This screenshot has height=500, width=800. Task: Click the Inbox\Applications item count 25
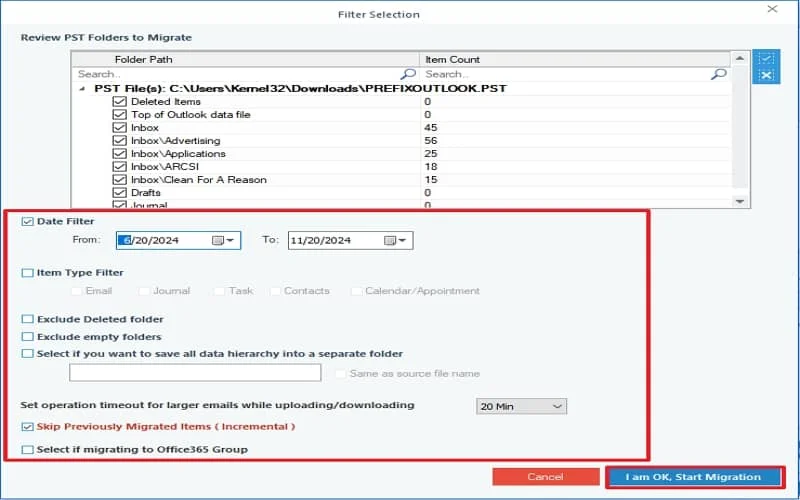(x=431, y=154)
